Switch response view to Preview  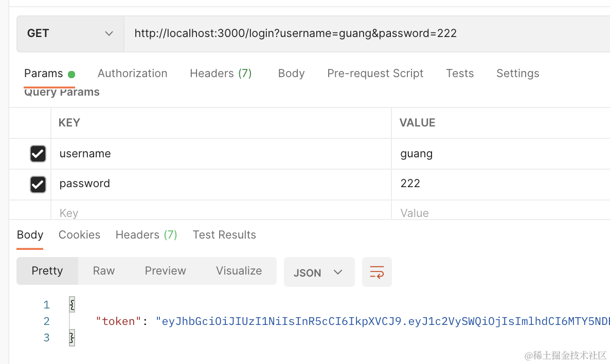tap(165, 271)
